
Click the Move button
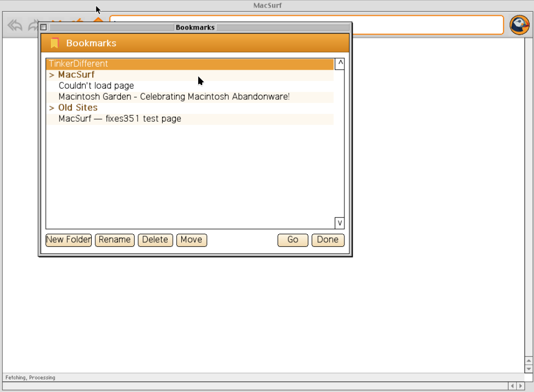[192, 240]
